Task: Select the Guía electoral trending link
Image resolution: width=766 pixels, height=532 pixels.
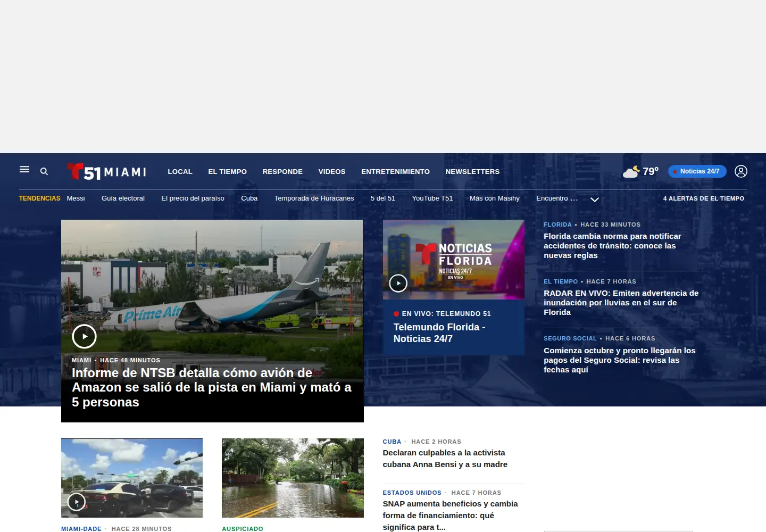Action: [123, 198]
